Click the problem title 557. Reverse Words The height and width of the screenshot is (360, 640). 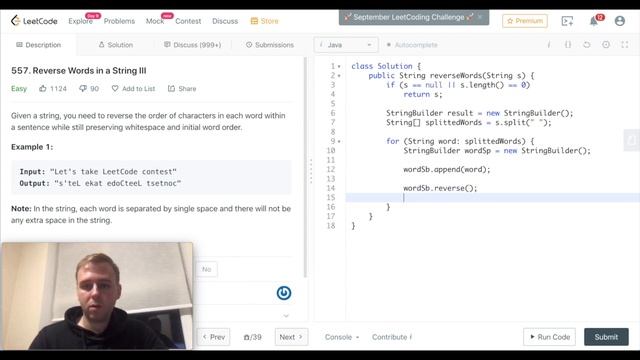(78, 71)
